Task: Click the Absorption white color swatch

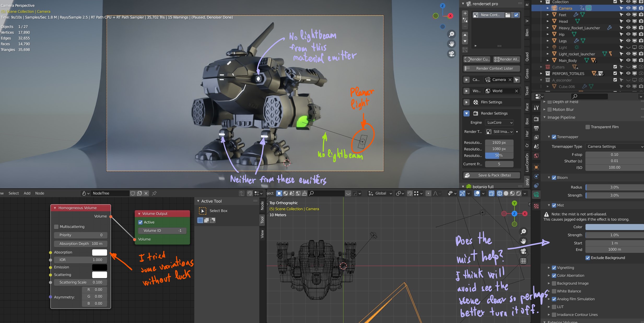Action: 99,252
